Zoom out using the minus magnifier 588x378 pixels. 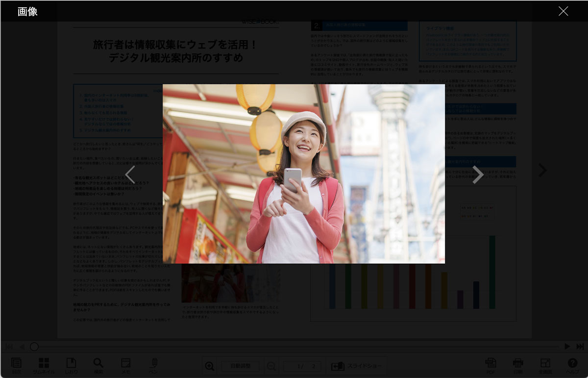coord(270,366)
